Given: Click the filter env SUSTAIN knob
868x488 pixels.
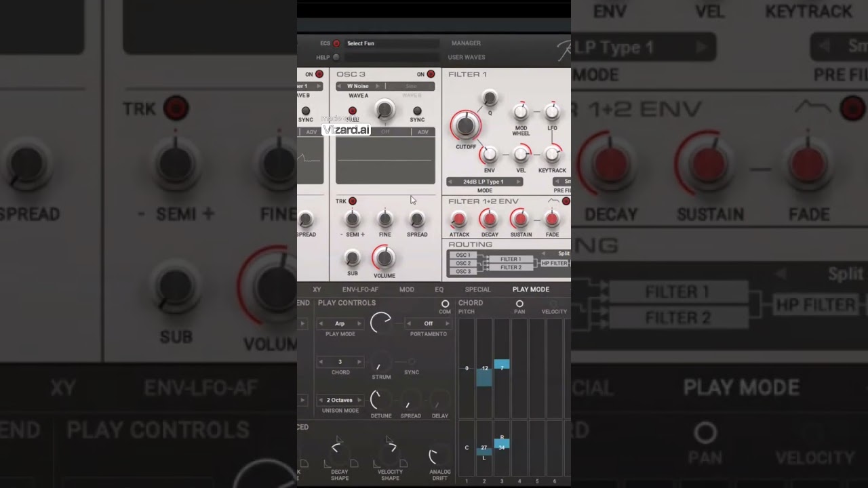Looking at the screenshot, I should click(521, 219).
